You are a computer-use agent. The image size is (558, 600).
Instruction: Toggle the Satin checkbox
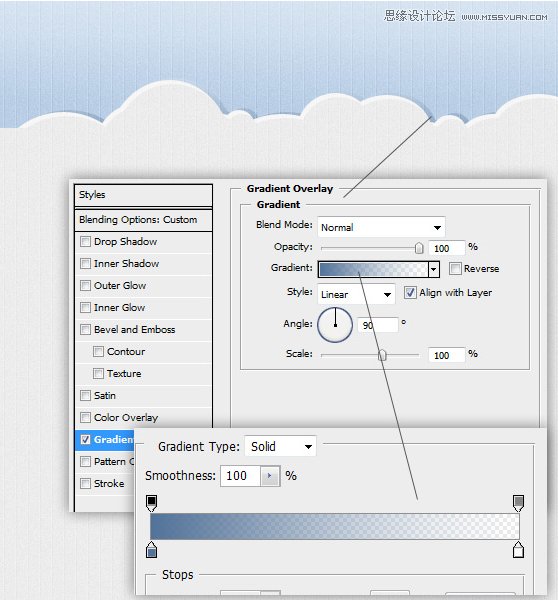85,395
